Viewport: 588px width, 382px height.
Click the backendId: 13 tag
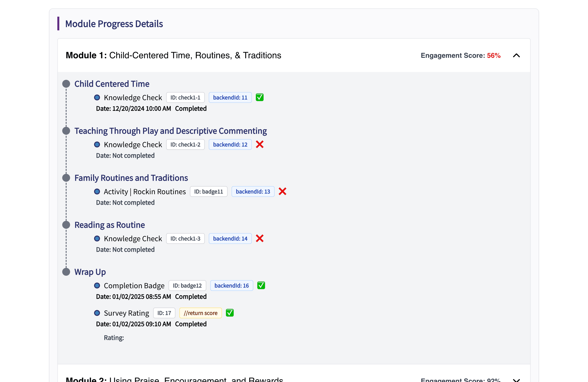253,191
